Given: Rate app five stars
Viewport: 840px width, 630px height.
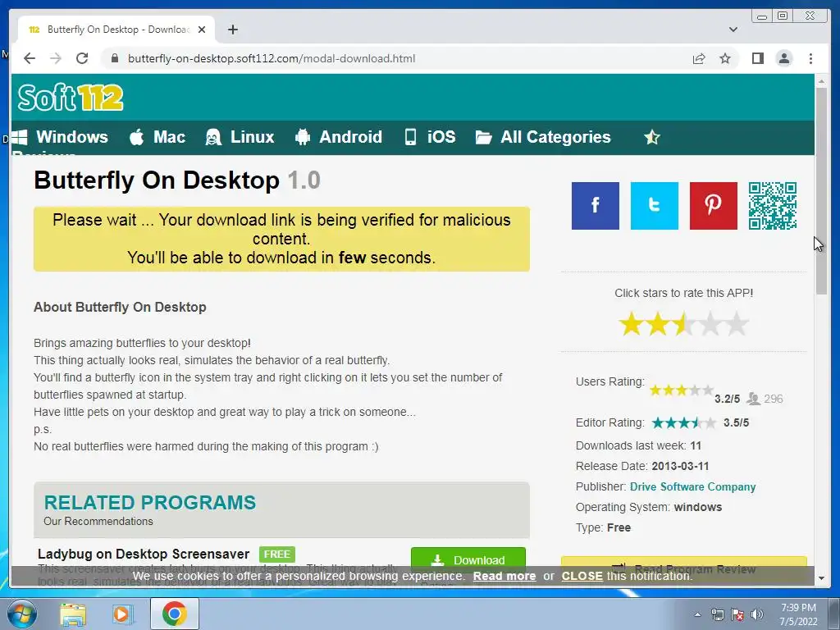Looking at the screenshot, I should 737,324.
